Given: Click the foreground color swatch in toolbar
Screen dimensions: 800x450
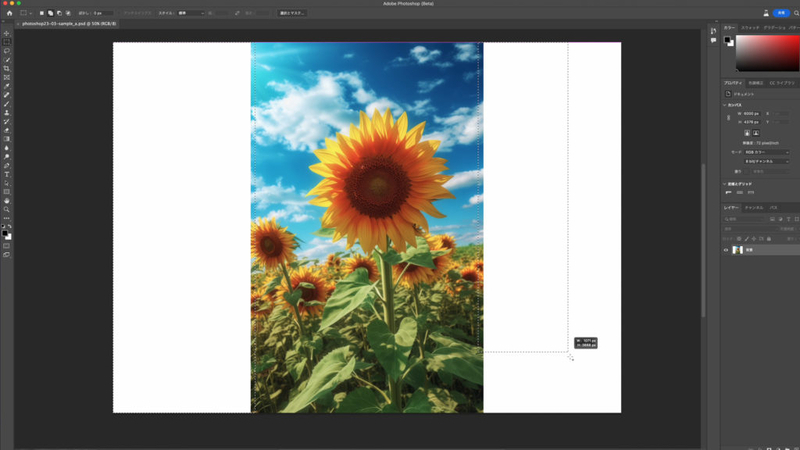Looking at the screenshot, I should [x=5, y=233].
